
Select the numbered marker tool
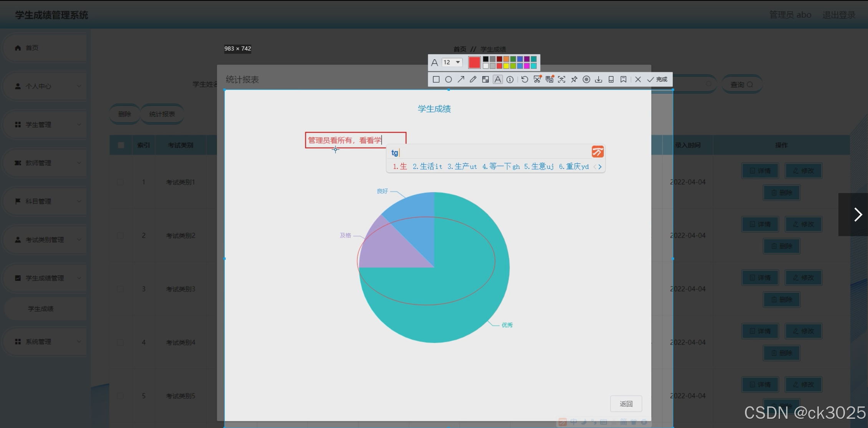point(510,80)
